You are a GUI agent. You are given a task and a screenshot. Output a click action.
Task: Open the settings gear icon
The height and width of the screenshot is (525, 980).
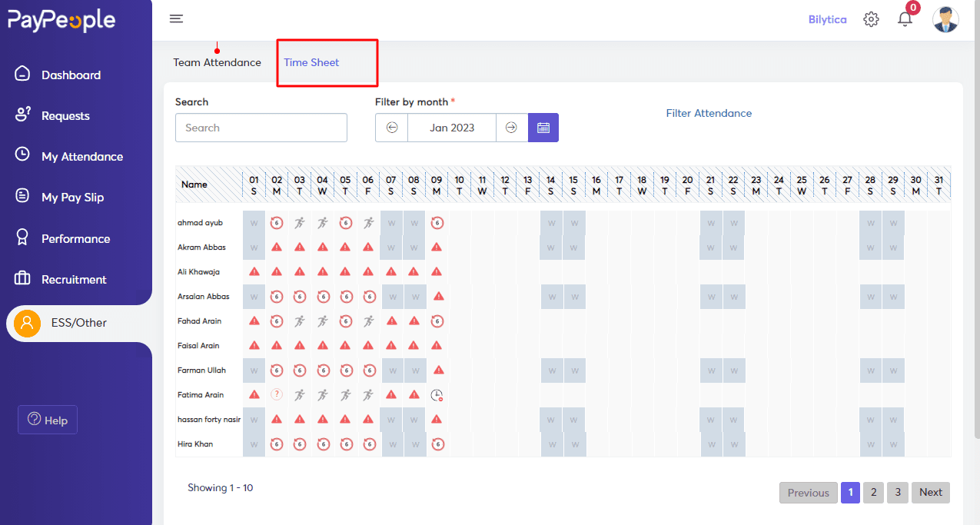(x=871, y=19)
